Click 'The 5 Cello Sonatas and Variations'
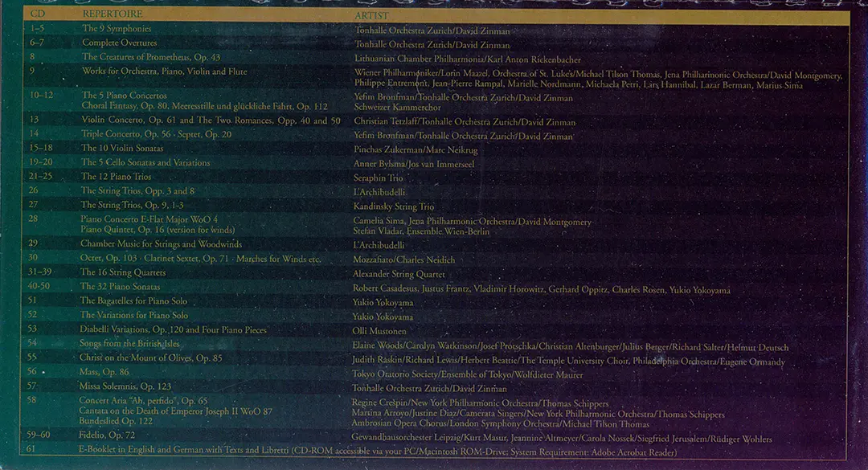Screen dimensions: 868x470 tap(145, 163)
